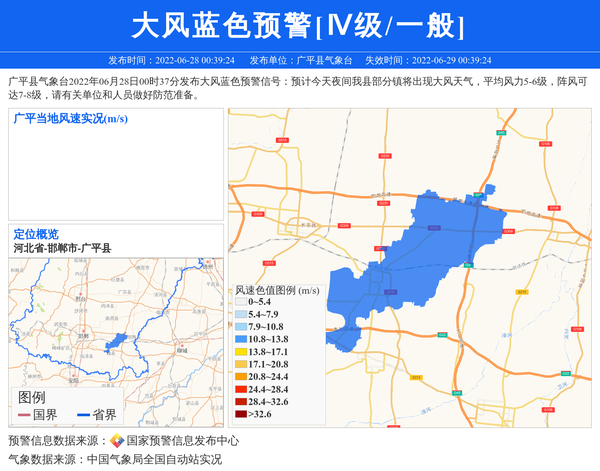Click the warning description paragraph
The height and width of the screenshot is (471, 600).
(x=298, y=88)
